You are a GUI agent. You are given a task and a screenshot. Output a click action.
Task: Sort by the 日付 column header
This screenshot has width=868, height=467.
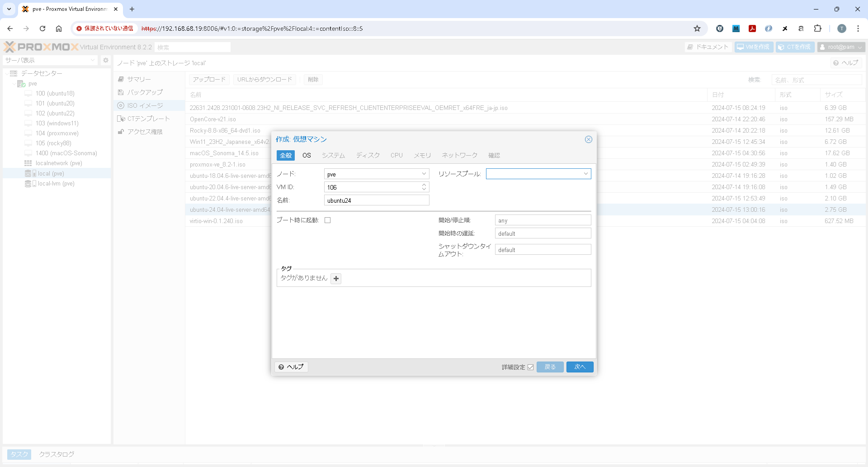click(x=741, y=95)
